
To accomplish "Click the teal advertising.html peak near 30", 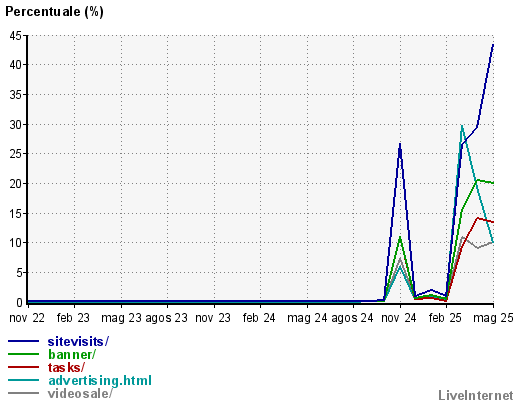I will 462,126.
